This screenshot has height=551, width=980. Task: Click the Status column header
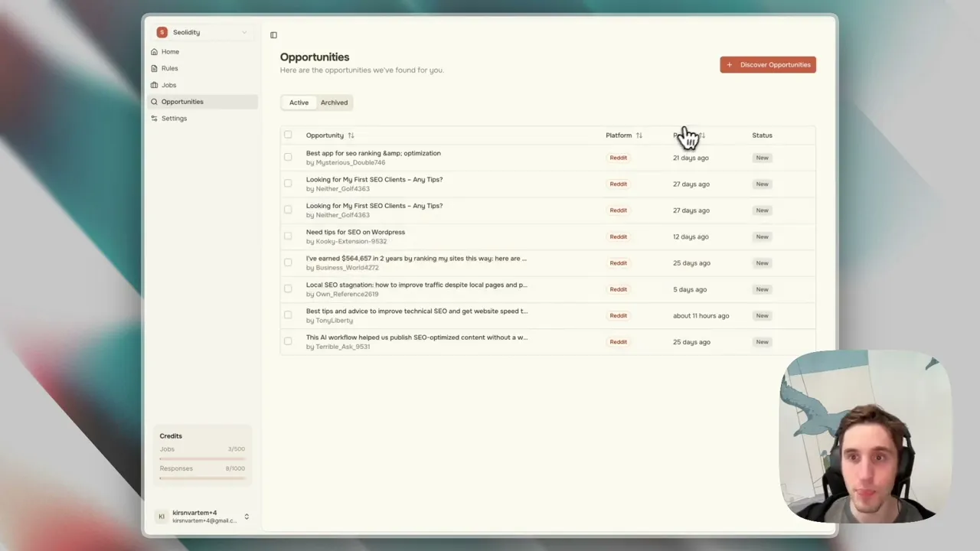762,135
